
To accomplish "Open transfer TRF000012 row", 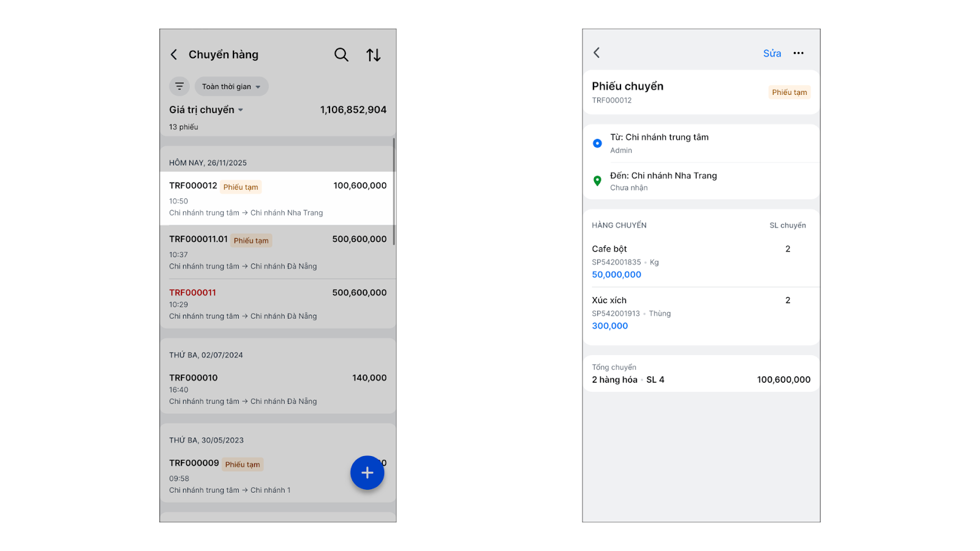I will pos(277,198).
